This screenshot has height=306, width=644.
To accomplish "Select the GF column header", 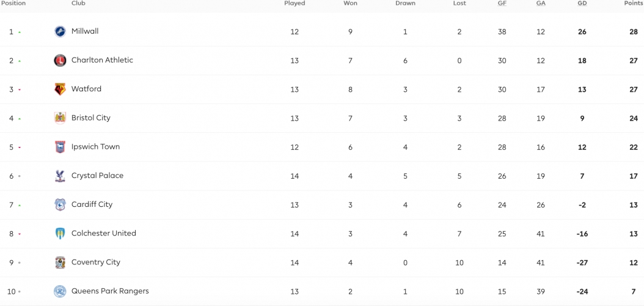I will click(502, 3).
